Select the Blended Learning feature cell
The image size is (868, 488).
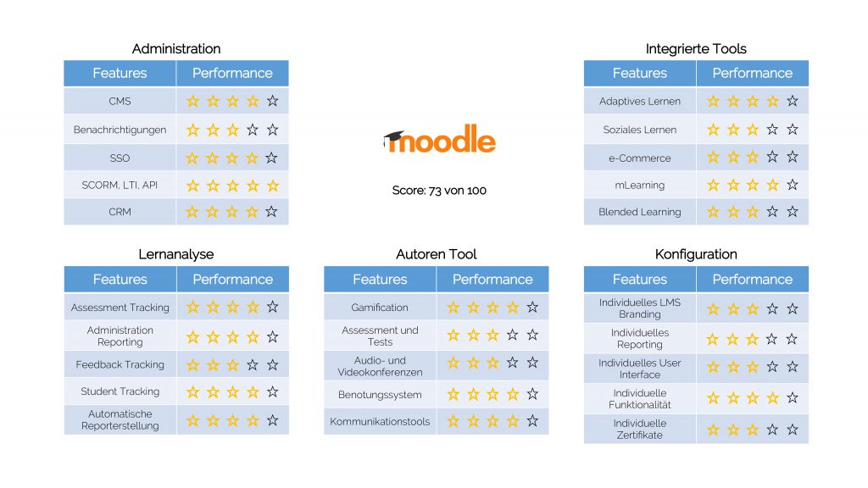640,212
